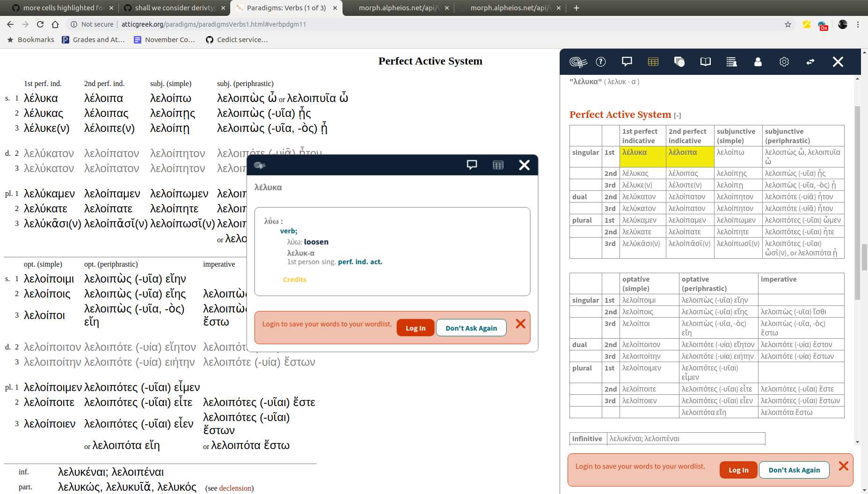Screen dimensions: 868x494
Task: Click the bookmark star in the address bar
Action: [x=788, y=24]
